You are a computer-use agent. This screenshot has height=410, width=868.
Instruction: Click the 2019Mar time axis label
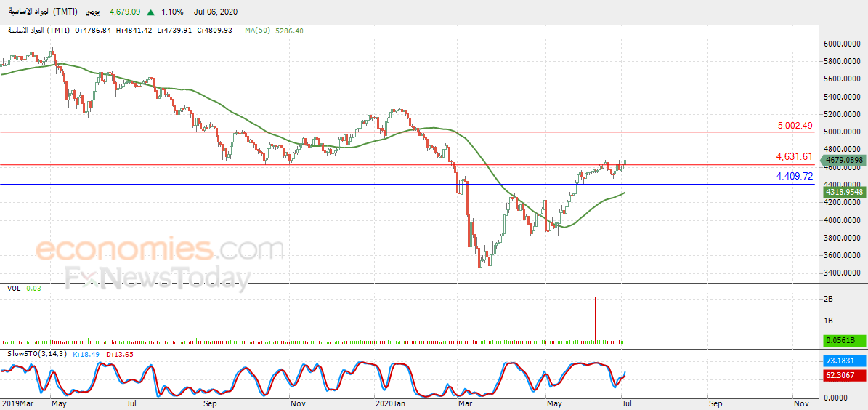click(x=17, y=403)
